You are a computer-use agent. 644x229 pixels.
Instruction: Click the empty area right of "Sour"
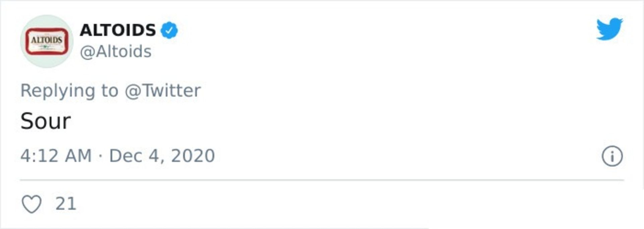(302, 121)
